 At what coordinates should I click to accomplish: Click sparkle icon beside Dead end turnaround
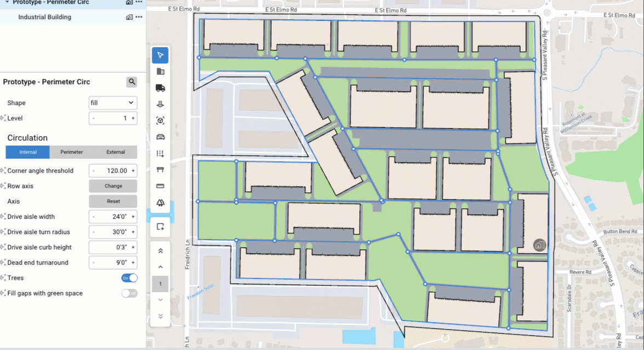[3, 262]
